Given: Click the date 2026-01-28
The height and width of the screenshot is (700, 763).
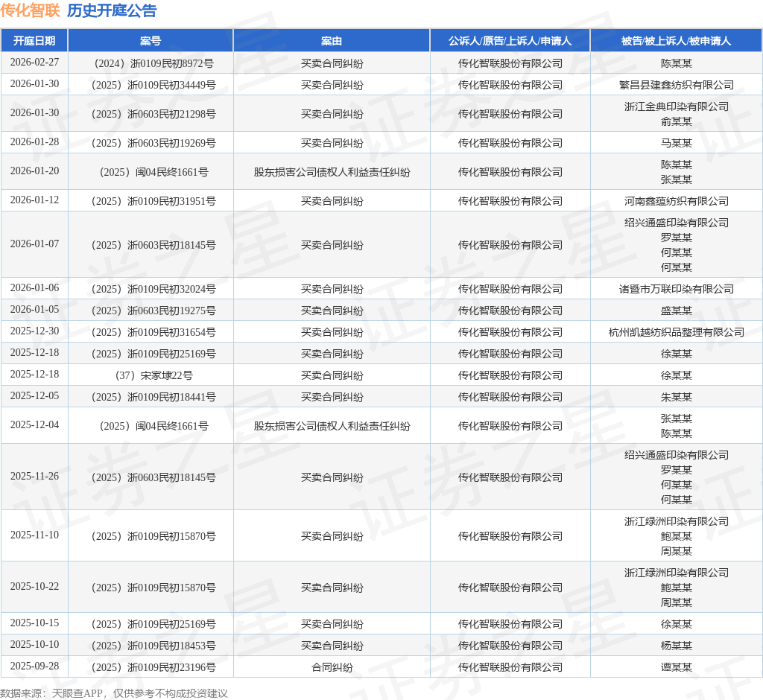Looking at the screenshot, I should [34, 142].
